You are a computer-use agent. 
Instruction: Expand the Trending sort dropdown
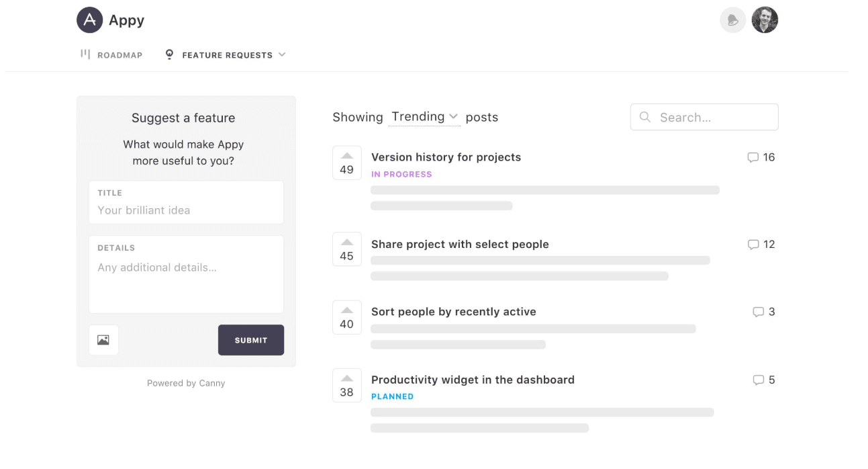(x=425, y=117)
